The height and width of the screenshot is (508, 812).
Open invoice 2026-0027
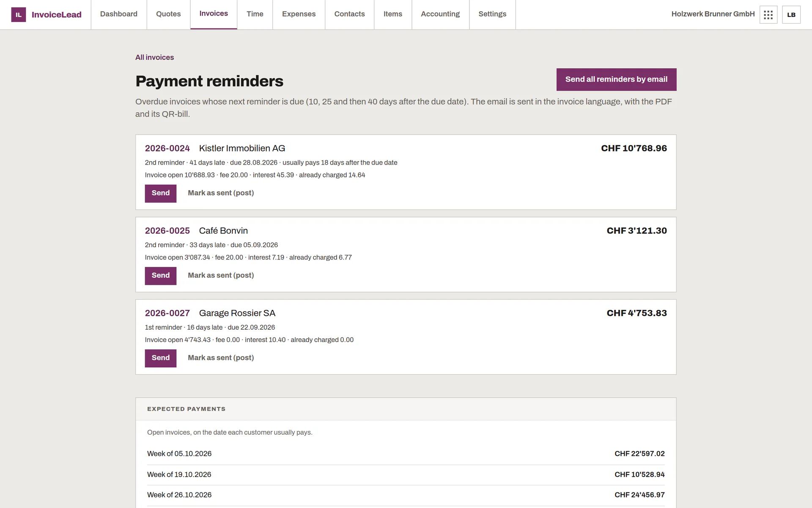pyautogui.click(x=167, y=313)
